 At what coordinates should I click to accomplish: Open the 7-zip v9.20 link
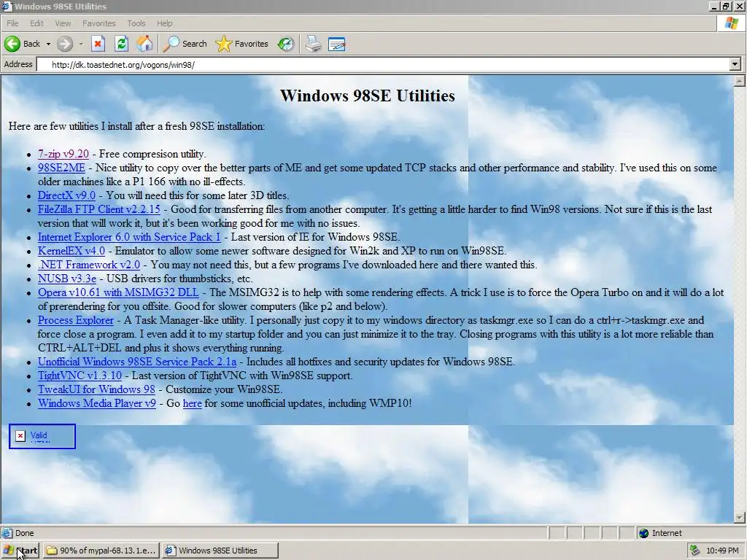coord(63,154)
